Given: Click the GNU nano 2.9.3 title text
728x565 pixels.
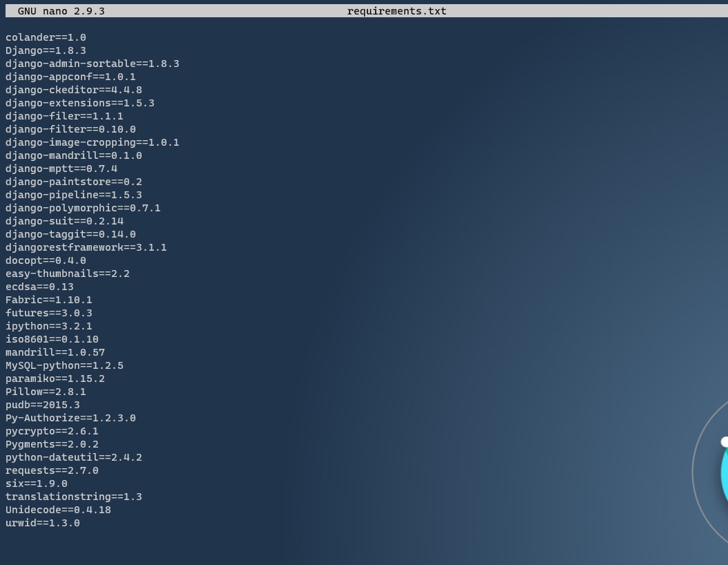Looking at the screenshot, I should point(61,11).
